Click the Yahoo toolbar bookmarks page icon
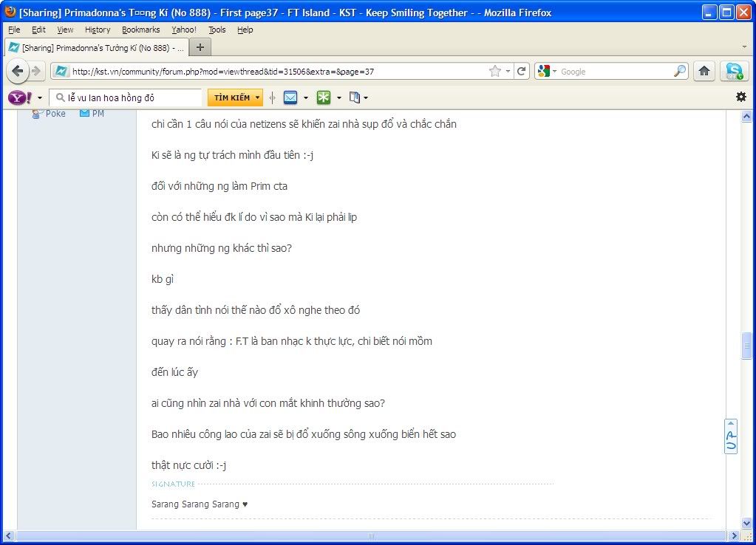 point(355,97)
